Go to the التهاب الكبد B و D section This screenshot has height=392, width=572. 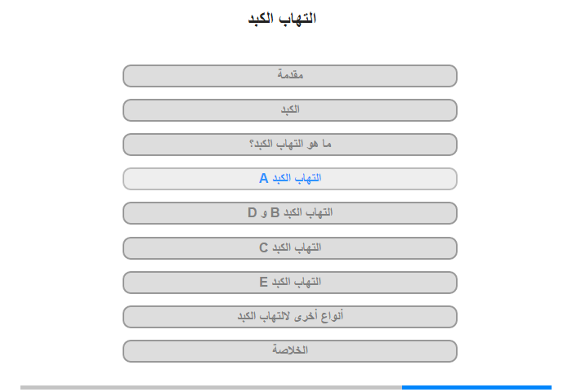pos(289,213)
